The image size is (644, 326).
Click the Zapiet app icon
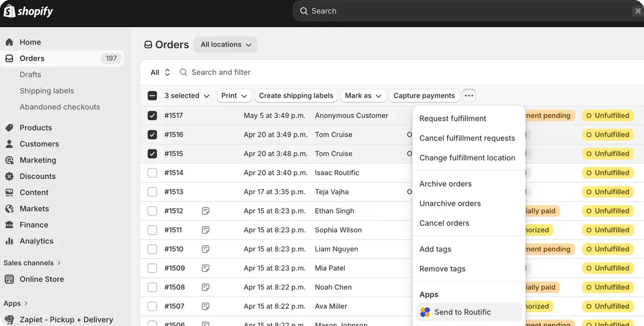[x=9, y=320]
